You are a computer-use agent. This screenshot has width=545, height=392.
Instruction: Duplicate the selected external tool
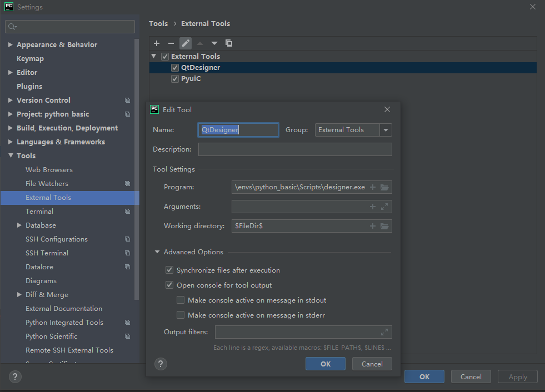click(x=228, y=43)
